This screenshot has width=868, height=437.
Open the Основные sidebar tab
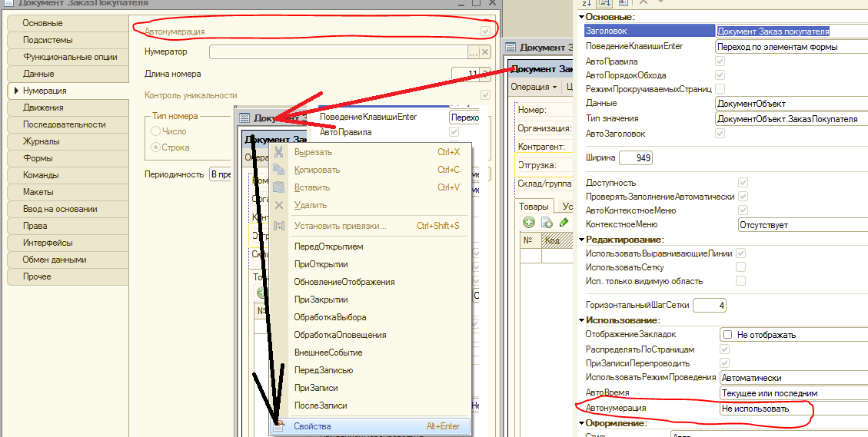(68, 23)
